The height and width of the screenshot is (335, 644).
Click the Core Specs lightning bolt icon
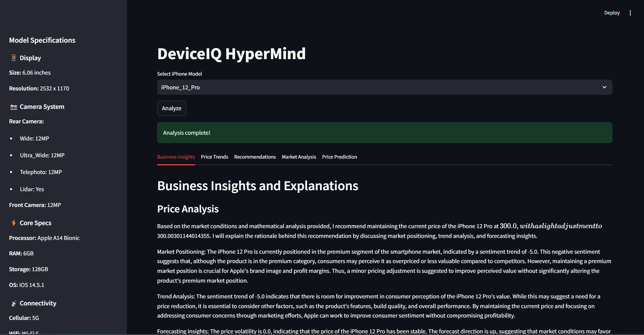point(13,223)
